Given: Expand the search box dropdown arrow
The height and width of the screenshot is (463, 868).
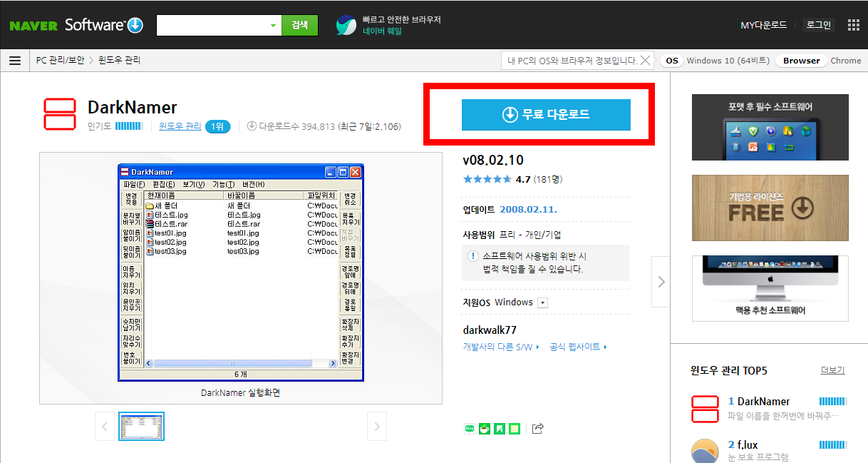Looking at the screenshot, I should (x=273, y=26).
